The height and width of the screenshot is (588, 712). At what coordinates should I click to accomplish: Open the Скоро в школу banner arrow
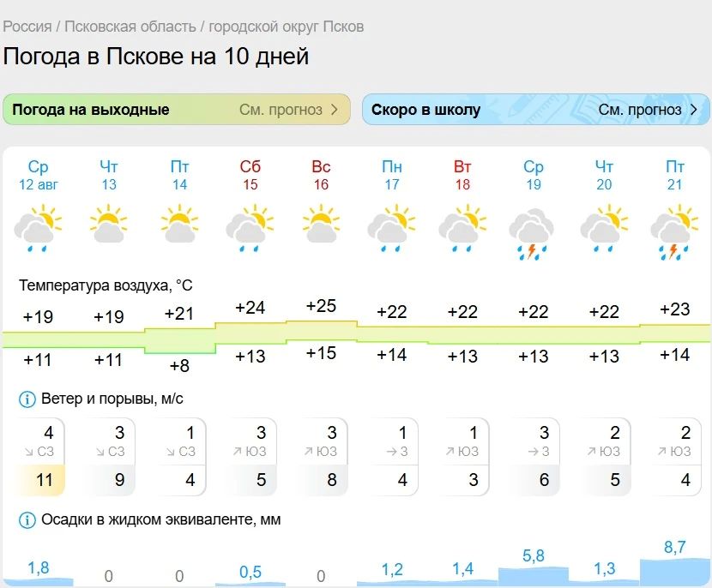point(693,110)
